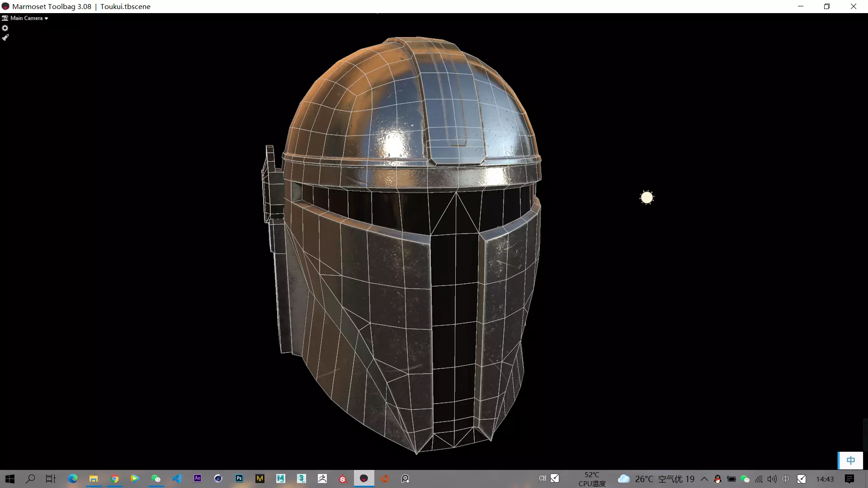The height and width of the screenshot is (488, 868).
Task: Check battery status tray icon
Action: pyautogui.click(x=731, y=479)
